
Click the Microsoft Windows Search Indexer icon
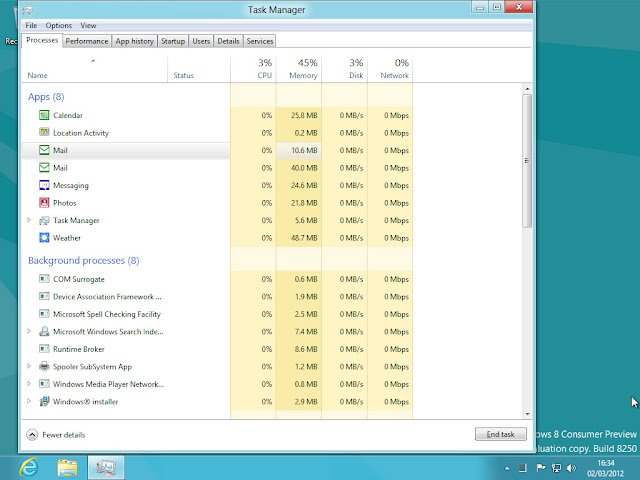coord(44,331)
